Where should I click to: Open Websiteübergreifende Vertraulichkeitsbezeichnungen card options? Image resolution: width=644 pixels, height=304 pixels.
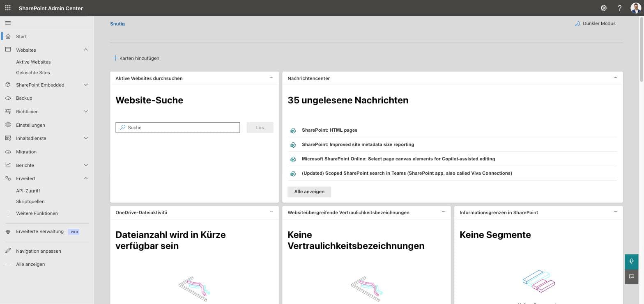[443, 212]
